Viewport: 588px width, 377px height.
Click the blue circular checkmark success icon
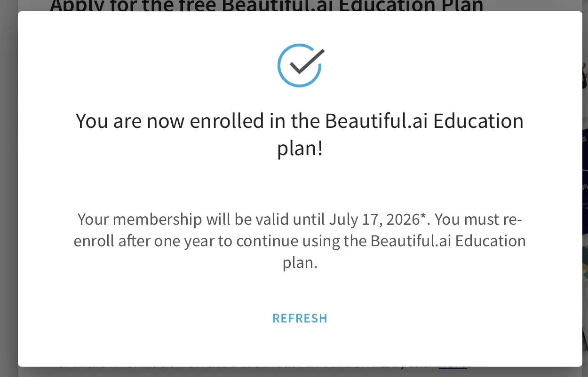[300, 65]
